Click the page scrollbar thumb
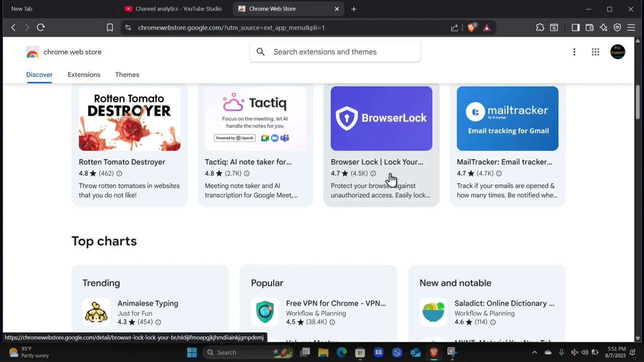644x362 pixels. coord(638,102)
